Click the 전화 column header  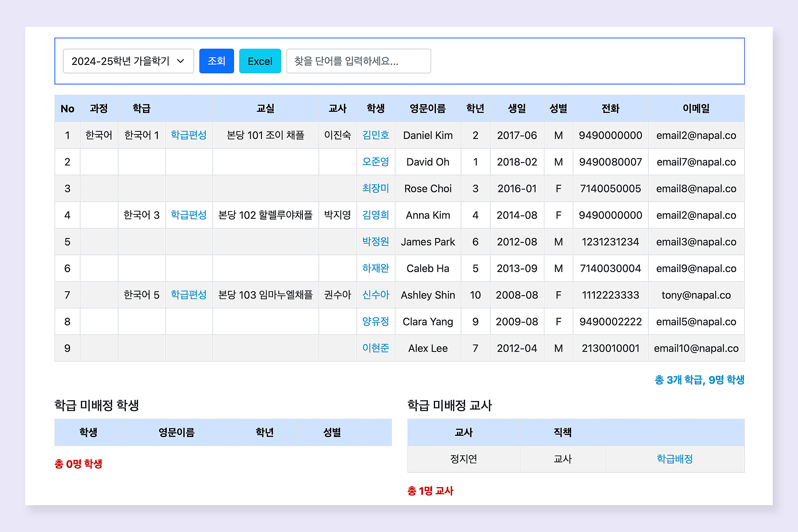(610, 108)
